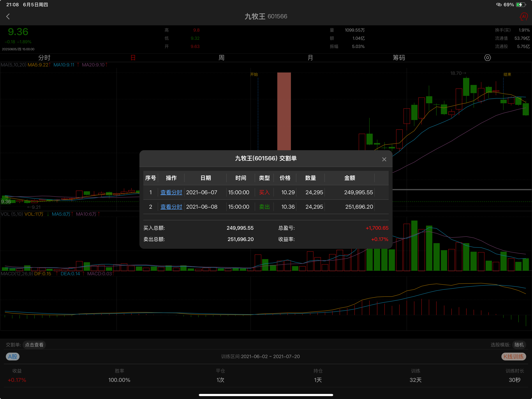Screen dimensions: 532x399
Task: Tap 点击查看 delivery order button
Action: tap(34, 345)
